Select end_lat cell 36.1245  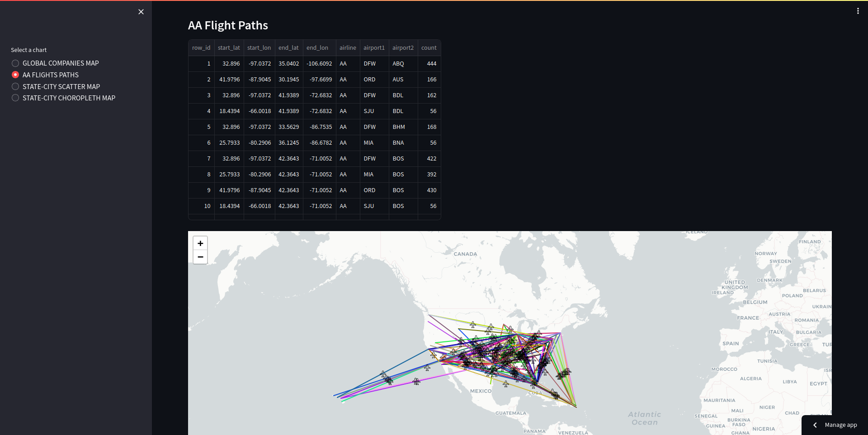[x=289, y=143]
